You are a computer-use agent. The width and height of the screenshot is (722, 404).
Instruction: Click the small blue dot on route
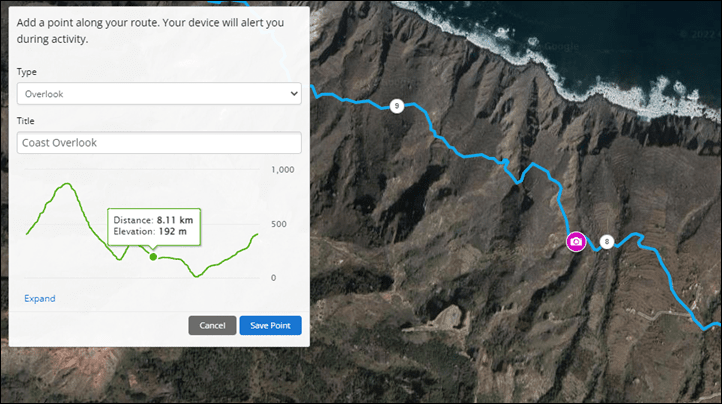coord(506,161)
